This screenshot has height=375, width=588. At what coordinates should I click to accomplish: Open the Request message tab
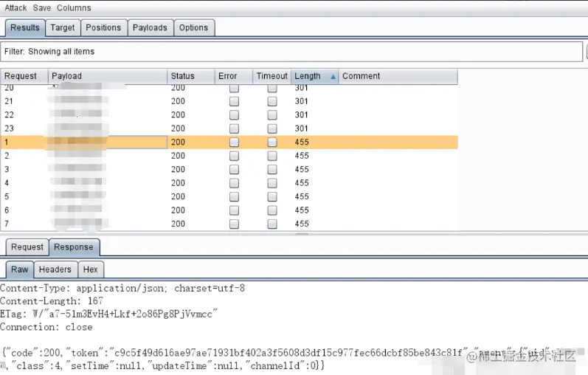27,247
